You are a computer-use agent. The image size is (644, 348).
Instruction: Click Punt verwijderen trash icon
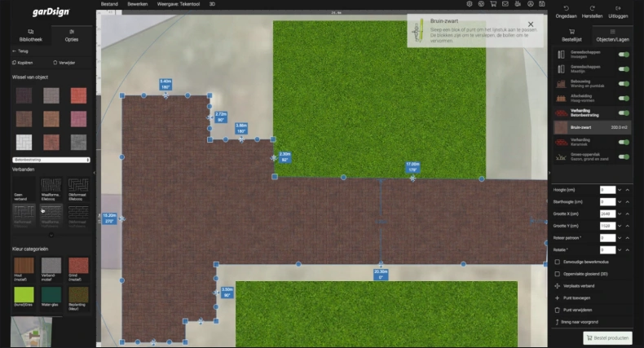point(558,310)
